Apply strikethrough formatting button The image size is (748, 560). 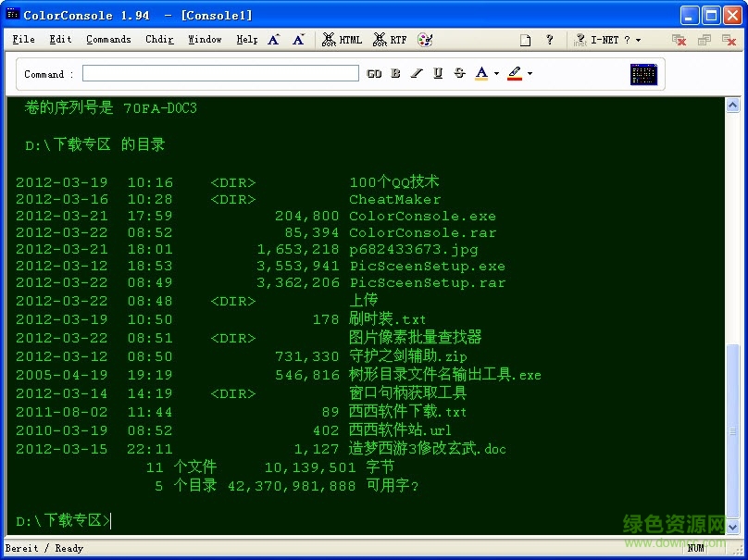[458, 72]
